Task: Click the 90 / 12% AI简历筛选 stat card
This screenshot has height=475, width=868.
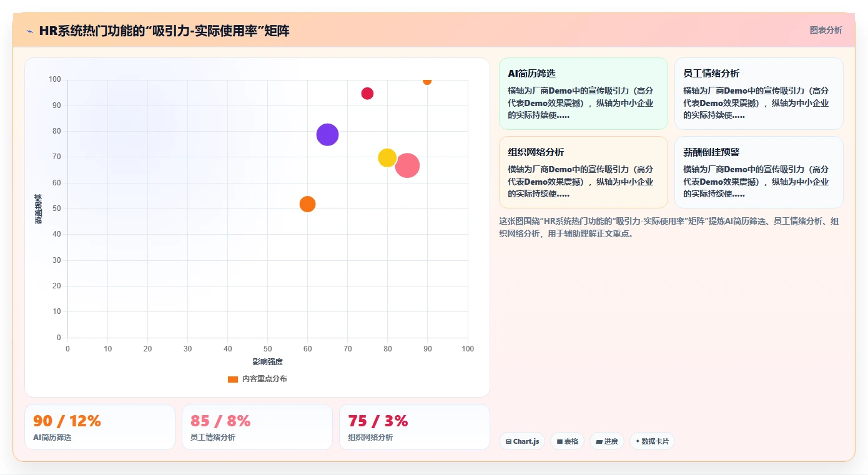Action: [100, 427]
